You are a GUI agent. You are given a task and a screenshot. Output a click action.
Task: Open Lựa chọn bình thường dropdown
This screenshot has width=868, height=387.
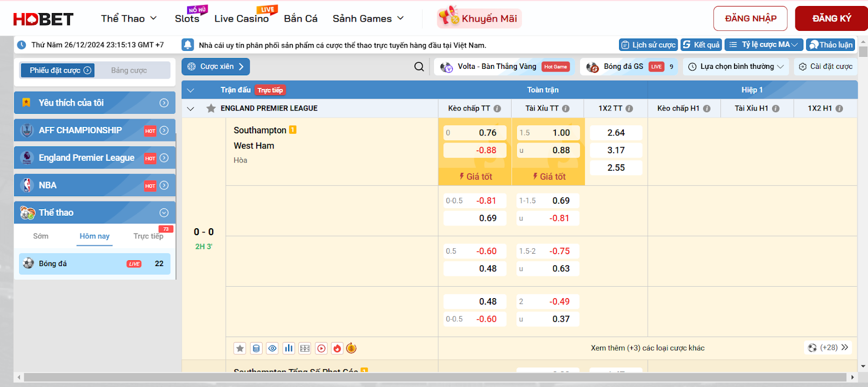coord(736,67)
